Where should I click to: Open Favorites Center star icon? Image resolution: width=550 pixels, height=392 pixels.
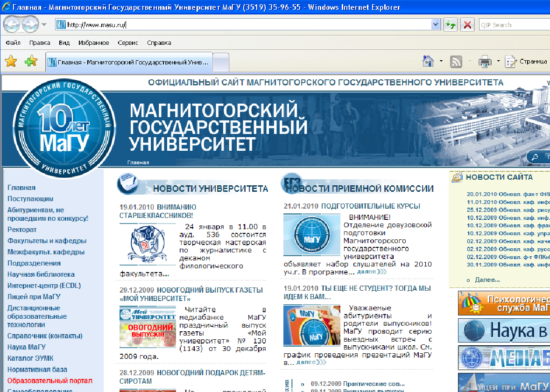point(11,61)
